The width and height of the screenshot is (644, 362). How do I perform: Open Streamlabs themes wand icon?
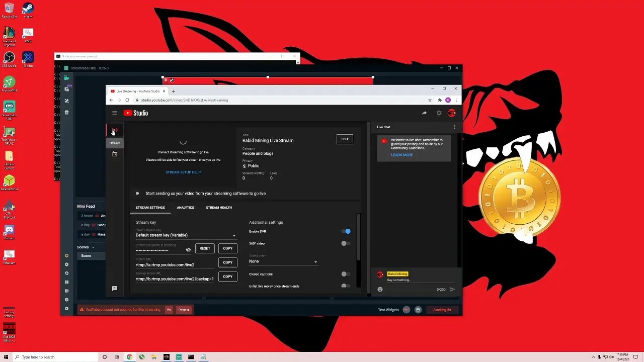point(66,101)
